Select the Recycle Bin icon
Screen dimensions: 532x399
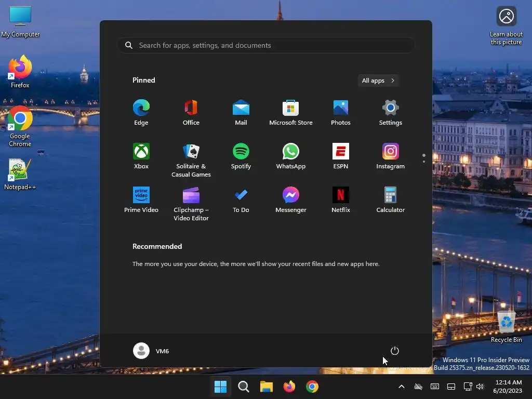click(506, 327)
